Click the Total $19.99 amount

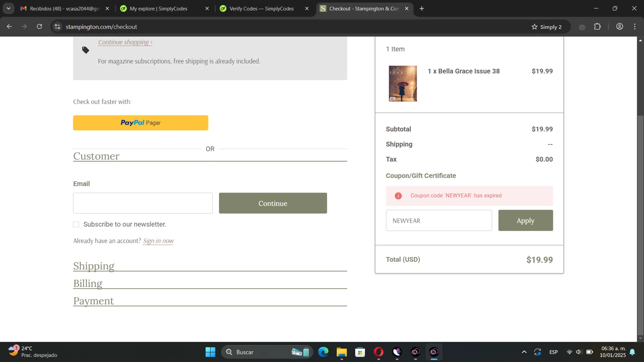(x=540, y=259)
